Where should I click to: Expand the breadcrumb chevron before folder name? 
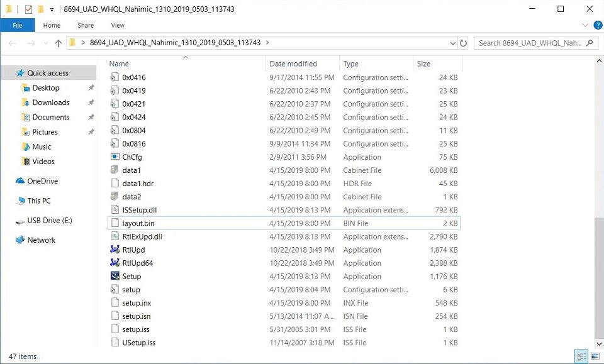83,43
